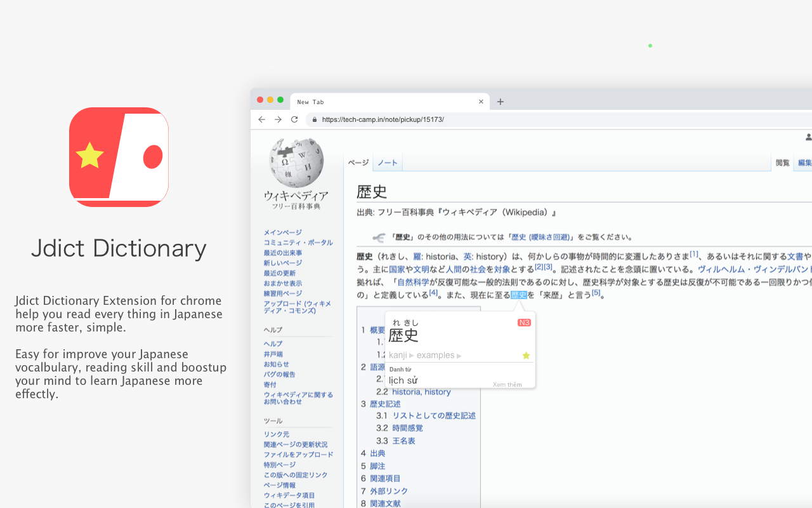Open アップロード (ウィキメディア・コモンズ) link
Viewport: 812px width, 508px height.
pyautogui.click(x=298, y=307)
